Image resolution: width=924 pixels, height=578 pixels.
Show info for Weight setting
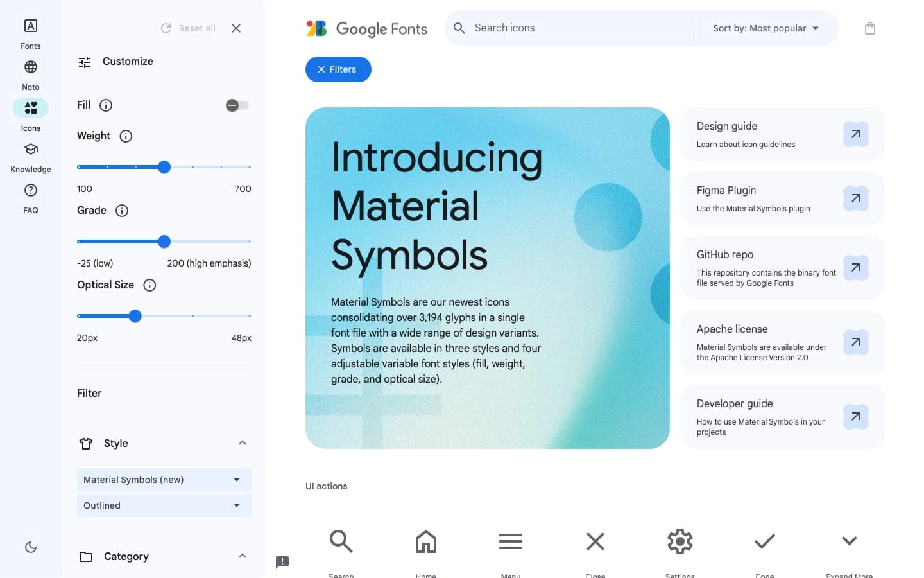(x=126, y=136)
